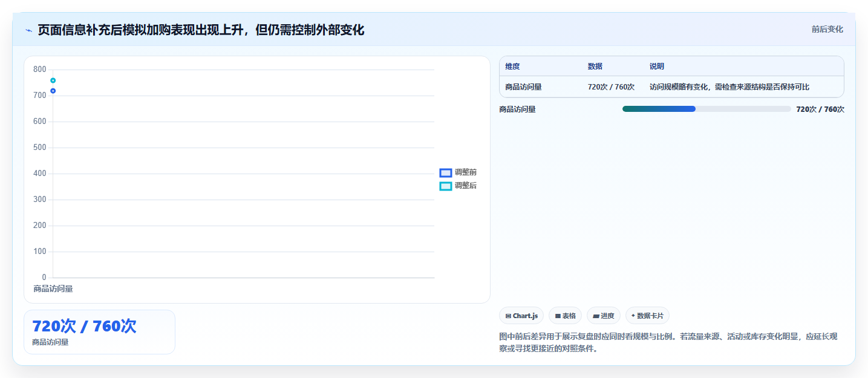Click the page title heading text
The width and height of the screenshot is (868, 378).
coord(201,30)
